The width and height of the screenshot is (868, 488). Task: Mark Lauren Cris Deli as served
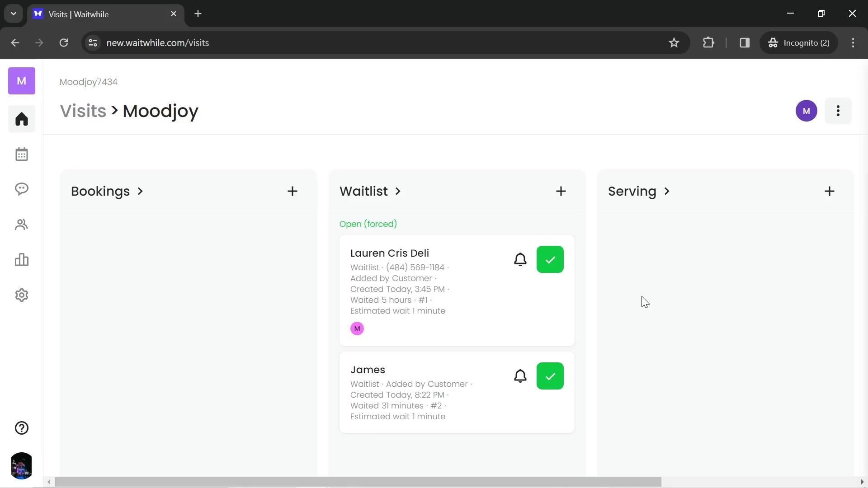550,259
